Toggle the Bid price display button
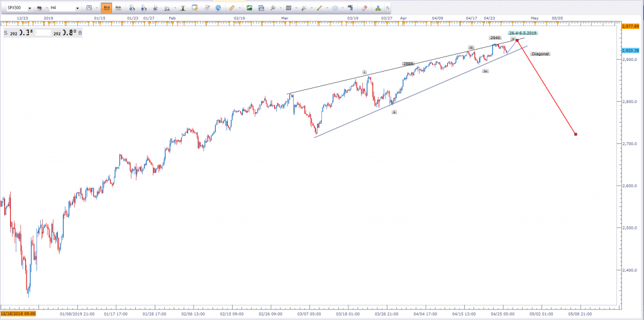 point(105,8)
